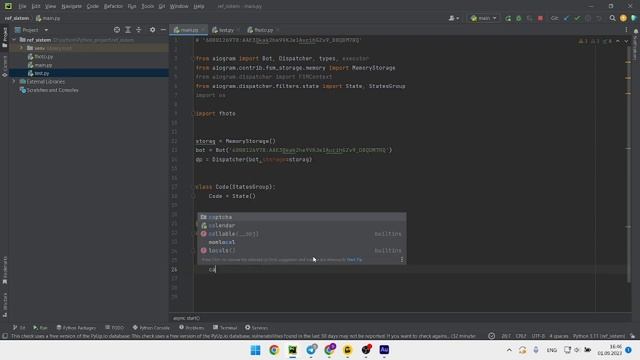Open the Code menu
640x360 pixels.
click(93, 6)
